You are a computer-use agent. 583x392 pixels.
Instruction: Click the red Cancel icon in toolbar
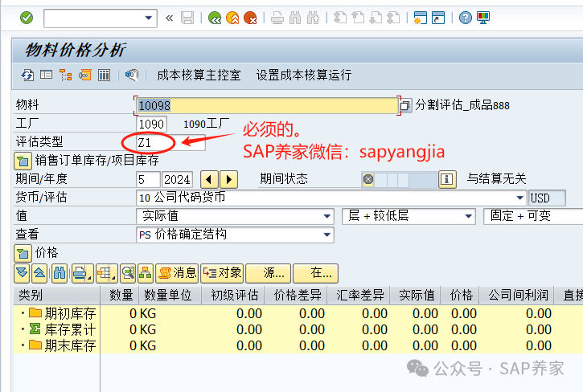coord(251,18)
